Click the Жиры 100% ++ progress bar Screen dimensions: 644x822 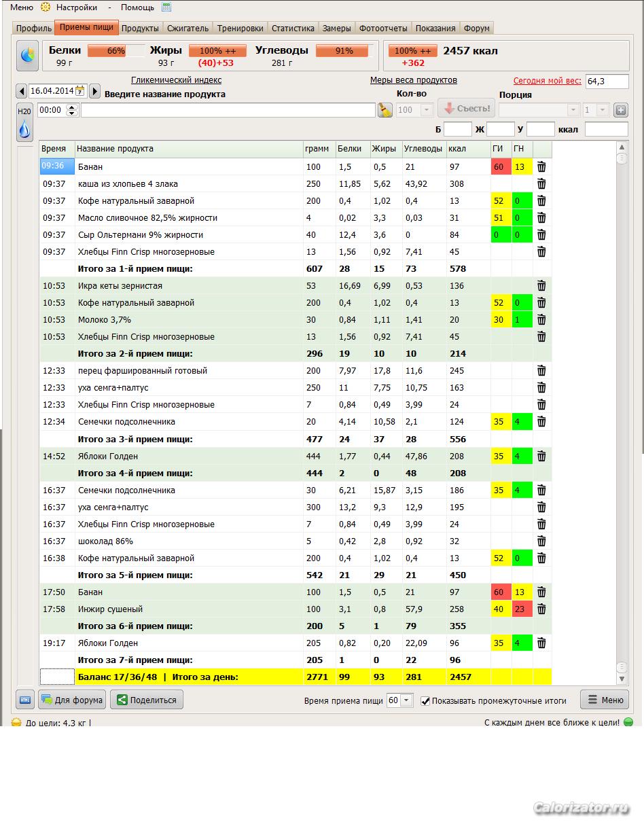point(217,51)
